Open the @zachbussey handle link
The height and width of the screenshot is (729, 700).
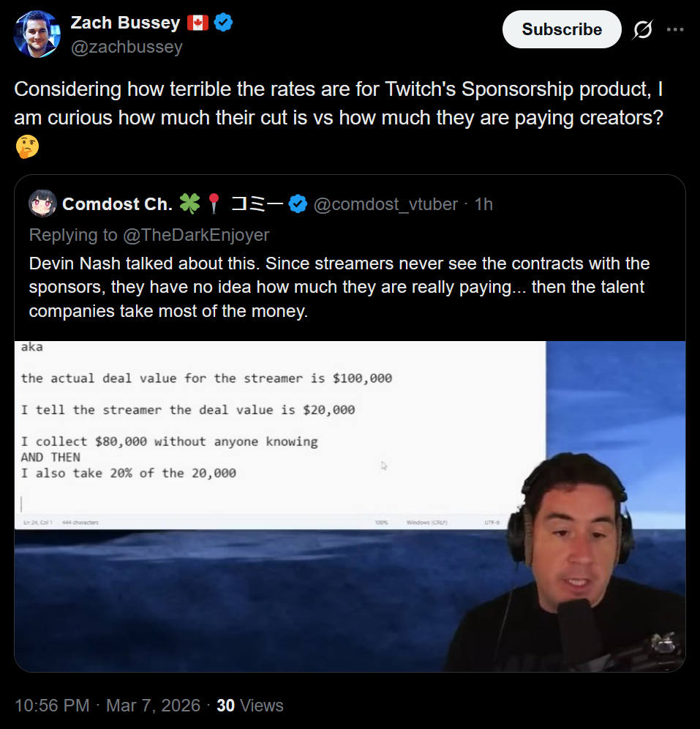click(x=127, y=47)
